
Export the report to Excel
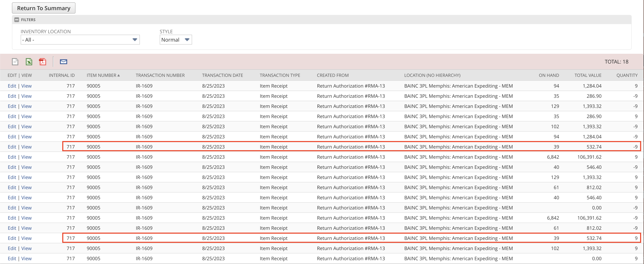pos(29,62)
